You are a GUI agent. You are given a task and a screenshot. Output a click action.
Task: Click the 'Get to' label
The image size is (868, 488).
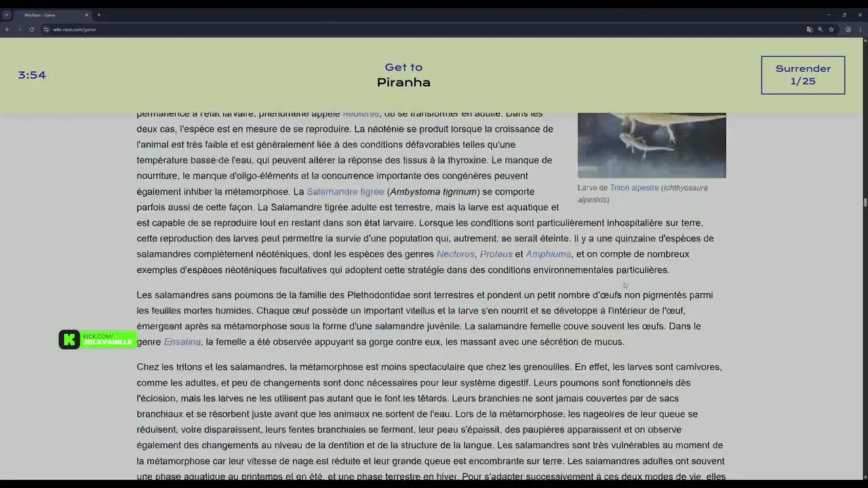click(x=403, y=67)
